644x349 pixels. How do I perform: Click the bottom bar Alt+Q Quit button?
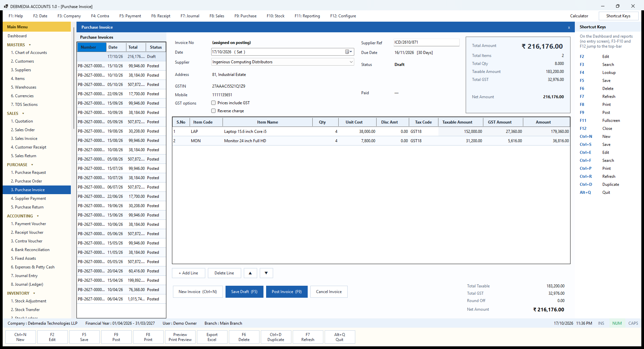coord(340,337)
